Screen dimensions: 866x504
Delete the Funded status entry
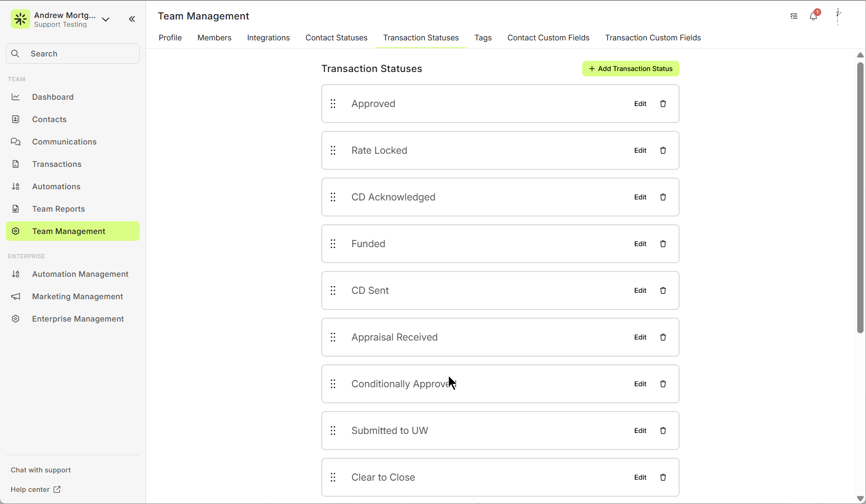point(663,244)
